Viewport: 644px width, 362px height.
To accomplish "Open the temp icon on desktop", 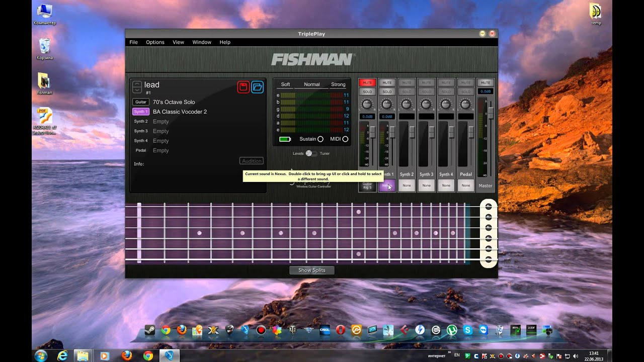I will [x=596, y=14].
